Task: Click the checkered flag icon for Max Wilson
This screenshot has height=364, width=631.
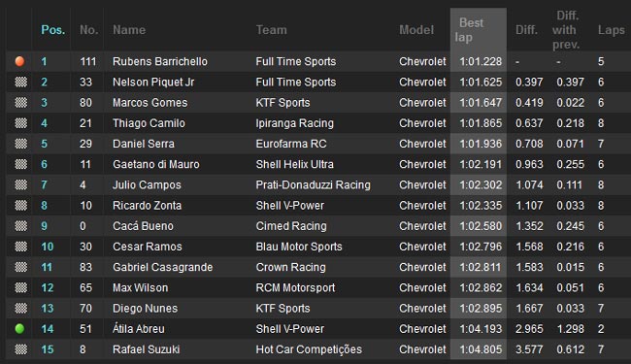Action: click(x=21, y=287)
